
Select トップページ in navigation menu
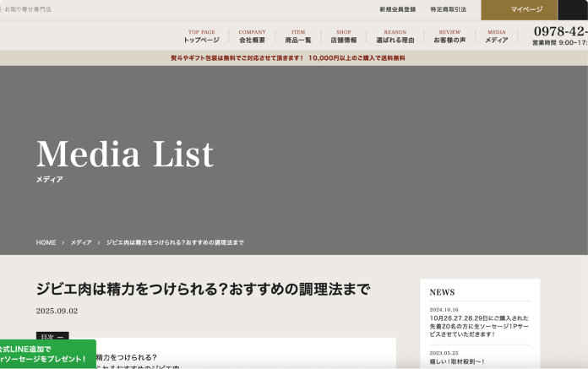click(x=201, y=36)
